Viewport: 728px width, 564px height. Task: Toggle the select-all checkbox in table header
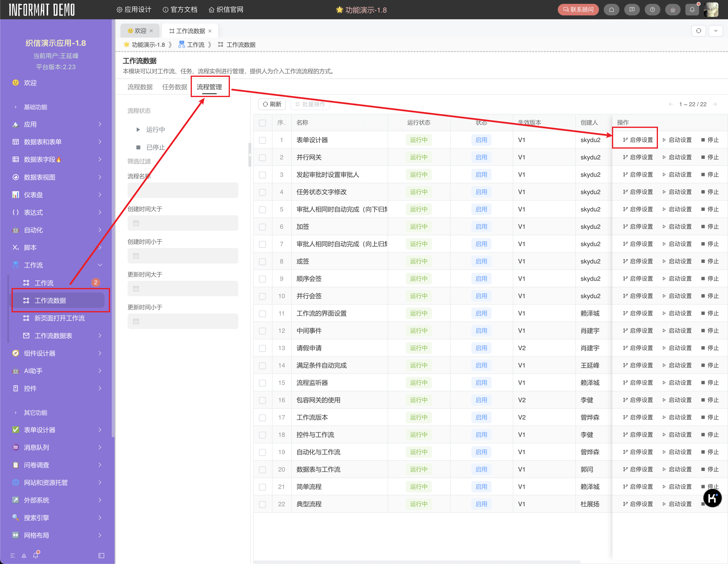(262, 123)
